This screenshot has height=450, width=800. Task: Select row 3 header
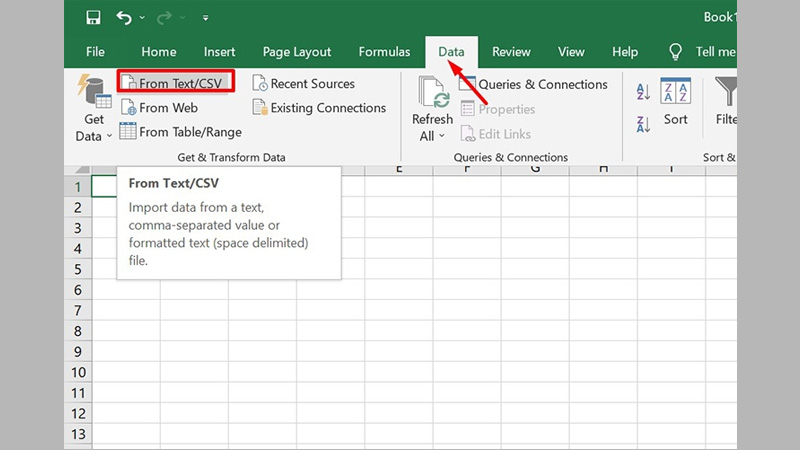coord(78,228)
